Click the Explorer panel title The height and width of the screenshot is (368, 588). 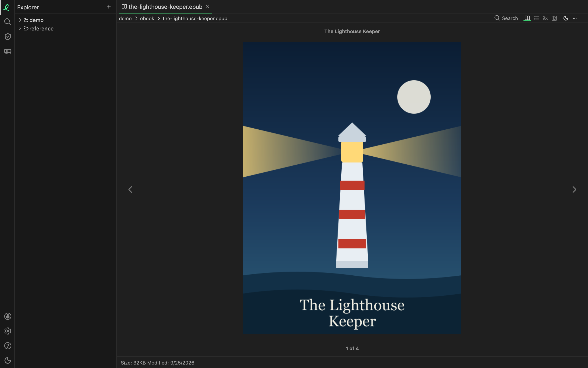click(28, 7)
